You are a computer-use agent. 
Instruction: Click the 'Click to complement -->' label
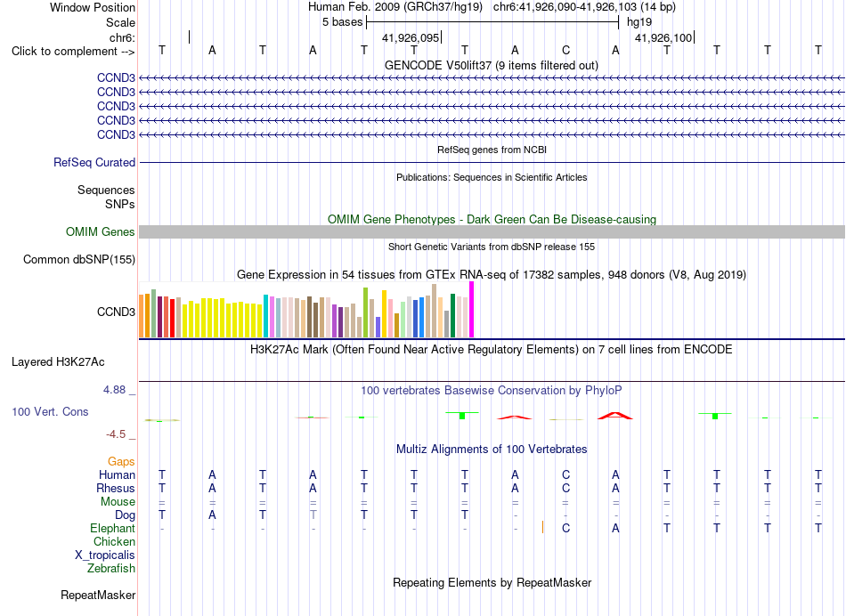point(73,52)
